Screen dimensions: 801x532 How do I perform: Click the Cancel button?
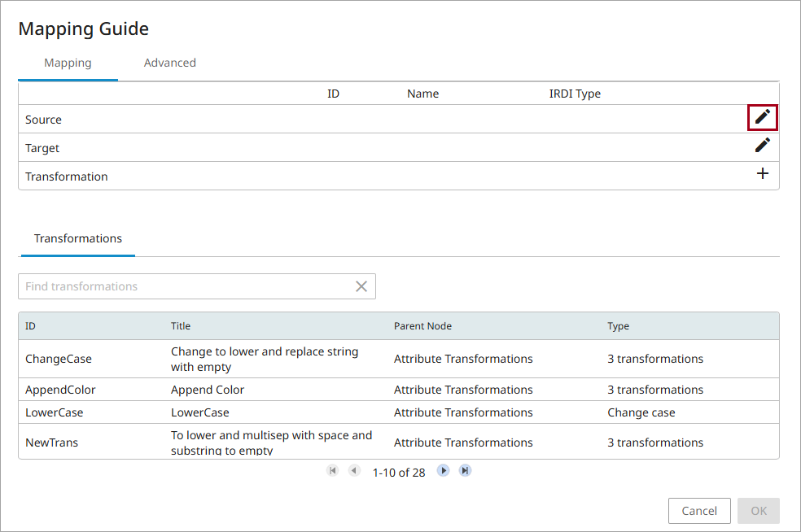(x=698, y=511)
